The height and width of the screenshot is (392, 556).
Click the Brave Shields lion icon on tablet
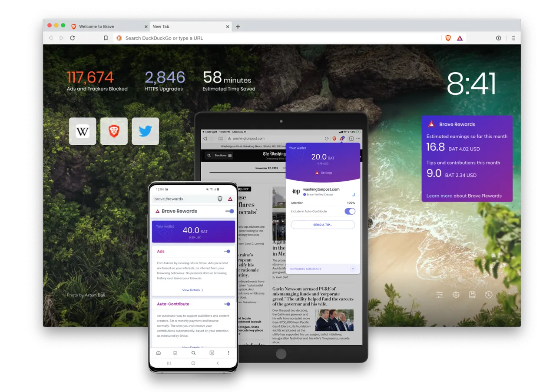tap(334, 139)
